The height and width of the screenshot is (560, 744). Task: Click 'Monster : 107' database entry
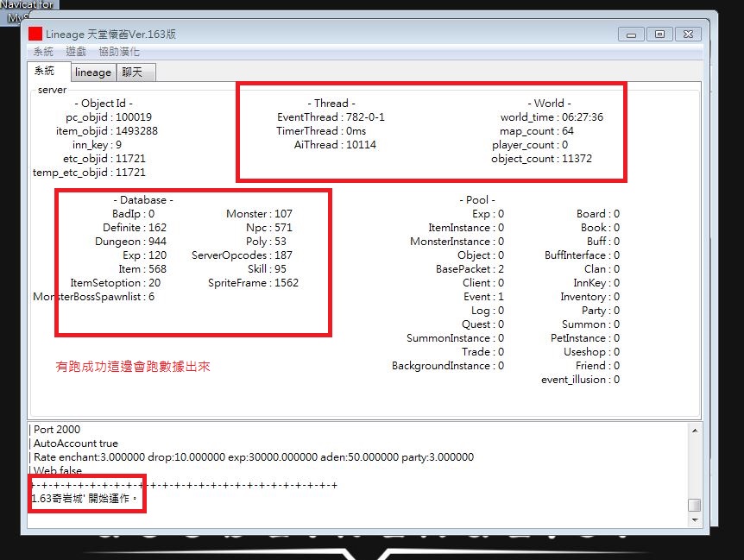pos(259,214)
